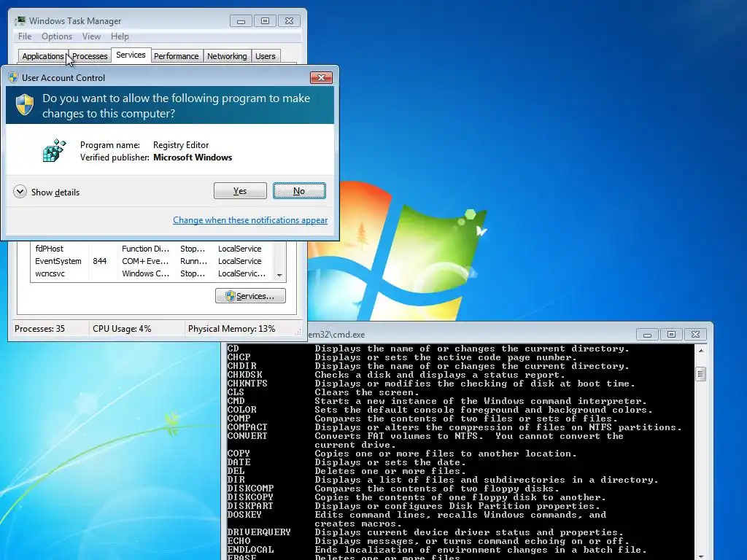Click the cmd.exe window title bar text
The width and height of the screenshot is (747, 560).
coord(336,335)
